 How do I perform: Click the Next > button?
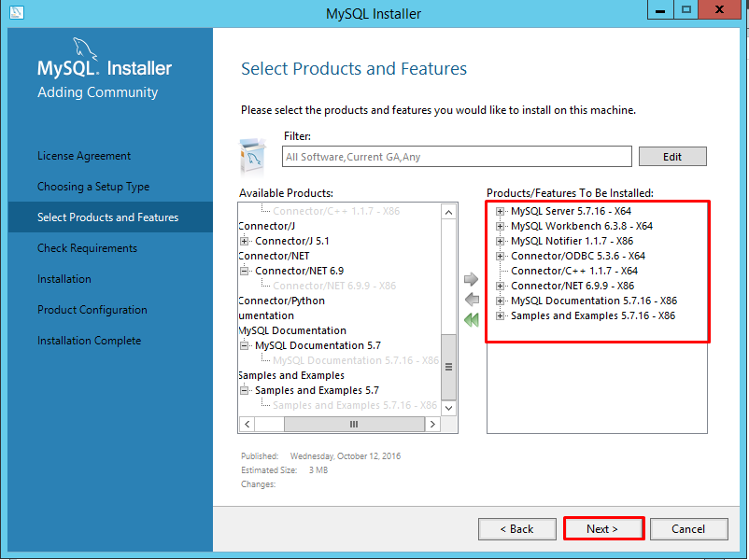tap(603, 529)
